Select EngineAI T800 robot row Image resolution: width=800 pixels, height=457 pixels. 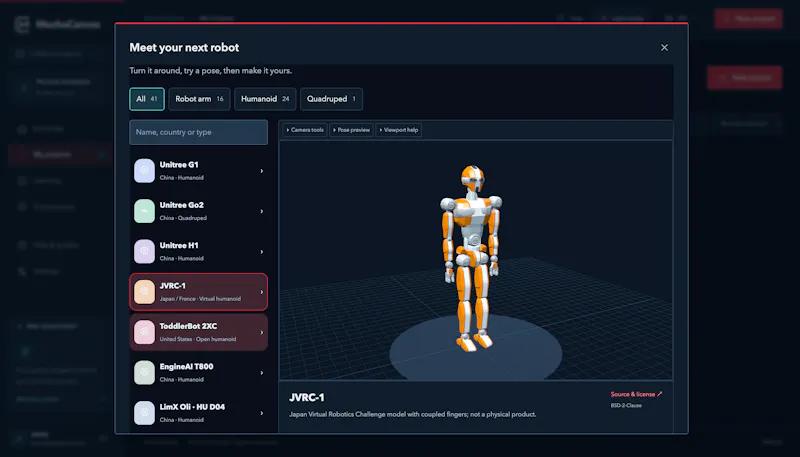coord(198,372)
